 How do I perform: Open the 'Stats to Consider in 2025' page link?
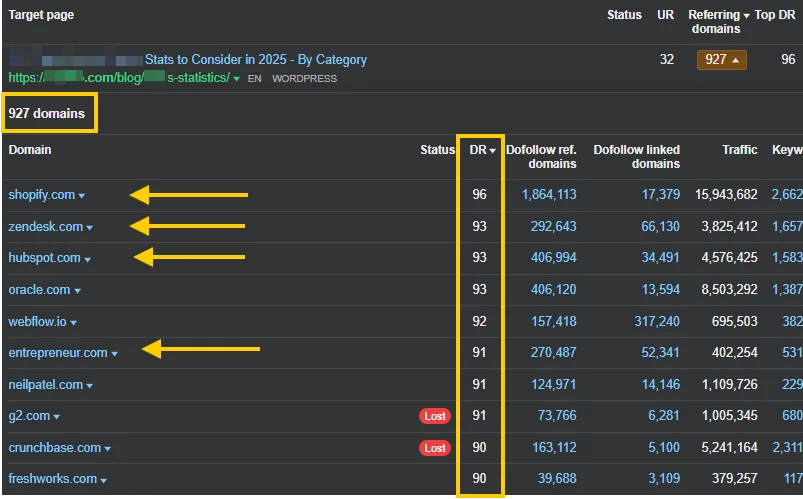coord(256,60)
